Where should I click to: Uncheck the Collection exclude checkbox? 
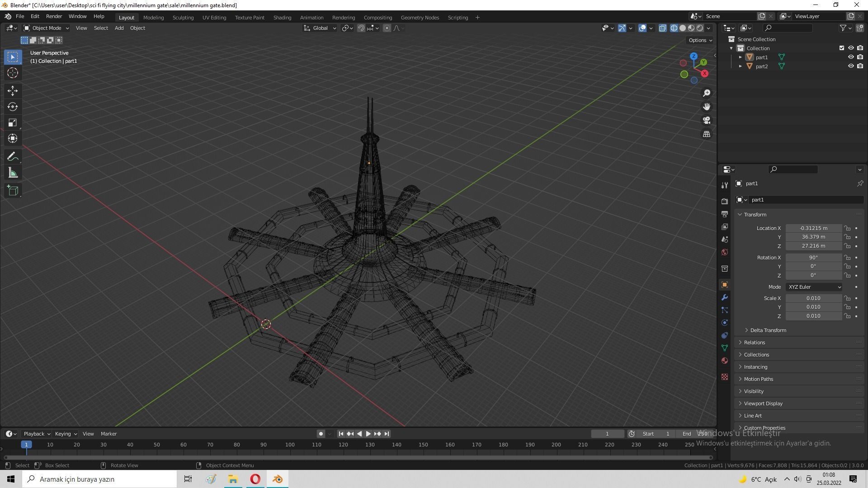click(841, 48)
